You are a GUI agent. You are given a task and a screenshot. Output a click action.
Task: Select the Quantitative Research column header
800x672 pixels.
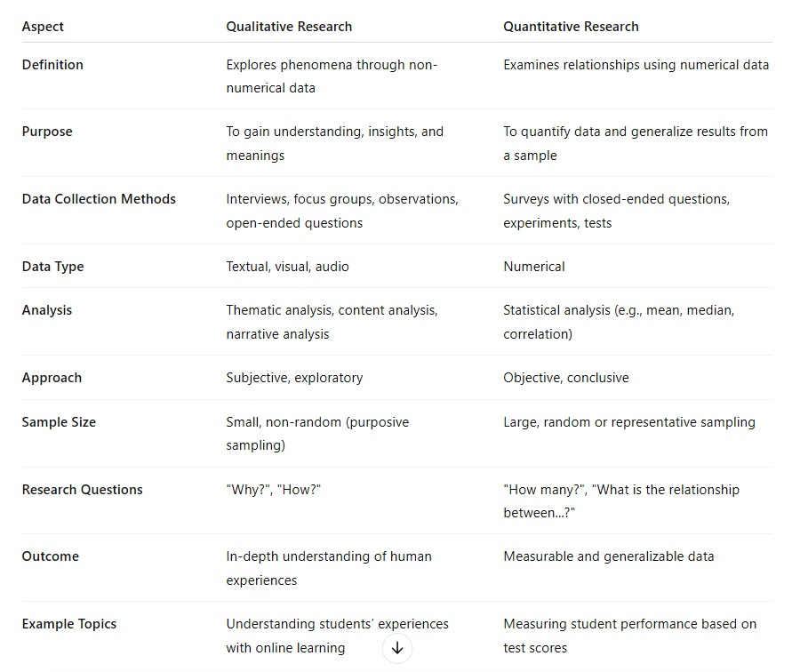[571, 27]
